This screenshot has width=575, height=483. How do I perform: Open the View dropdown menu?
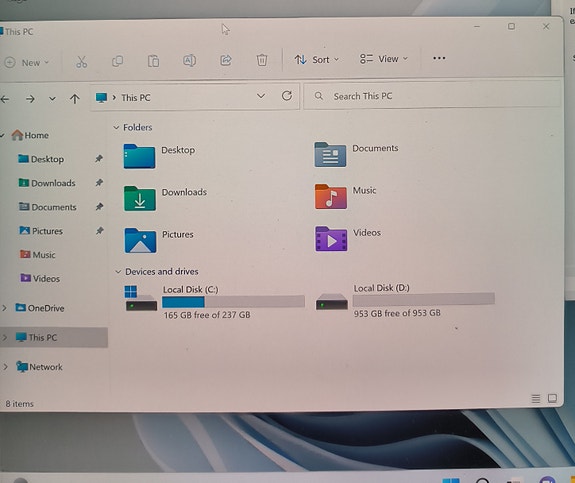[x=384, y=59]
